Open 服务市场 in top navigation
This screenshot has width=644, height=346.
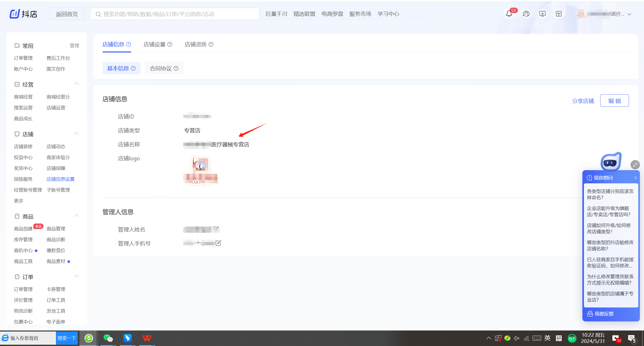(360, 14)
